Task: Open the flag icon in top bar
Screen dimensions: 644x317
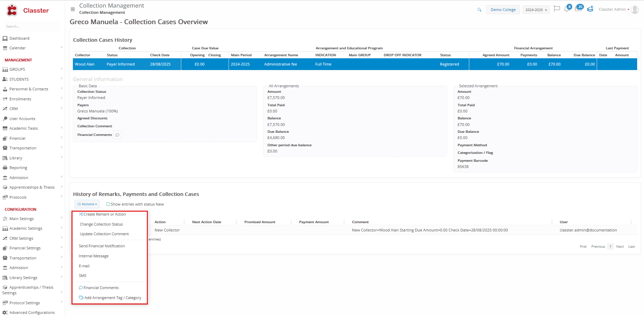Action: (557, 9)
